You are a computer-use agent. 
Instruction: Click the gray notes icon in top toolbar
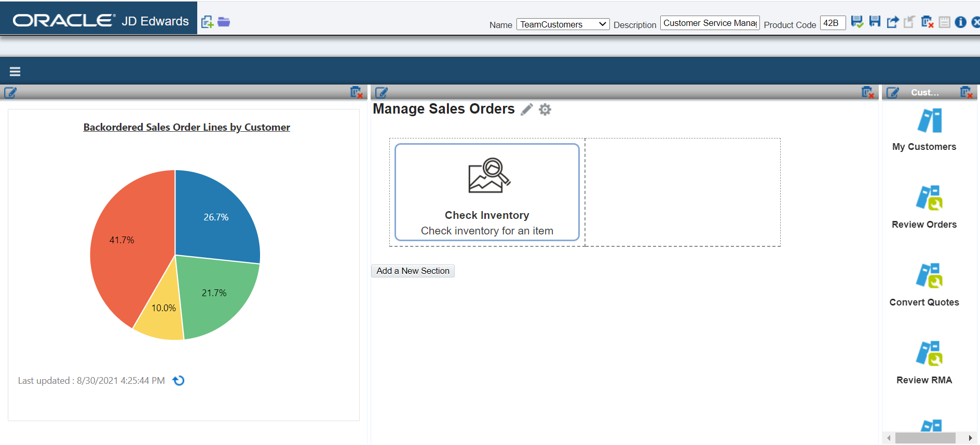point(945,22)
